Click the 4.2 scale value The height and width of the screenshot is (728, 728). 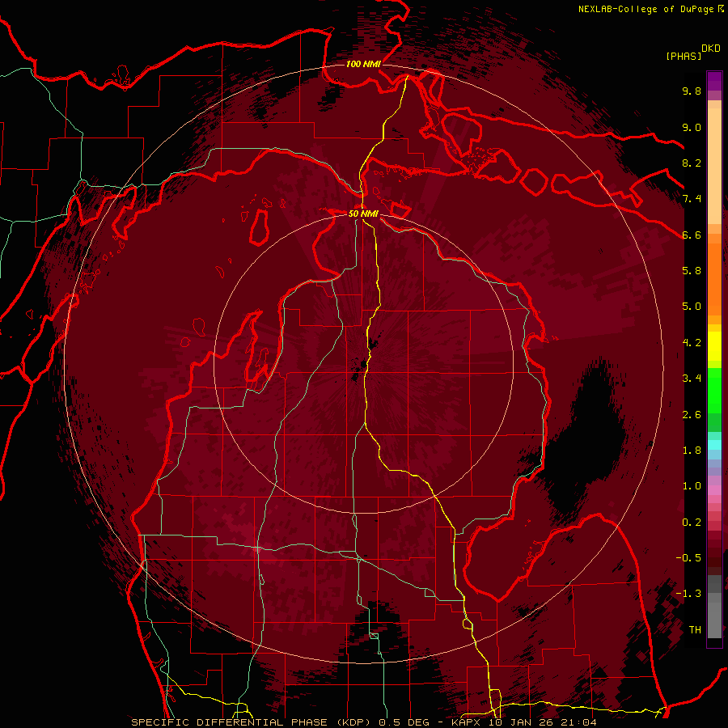pos(692,343)
